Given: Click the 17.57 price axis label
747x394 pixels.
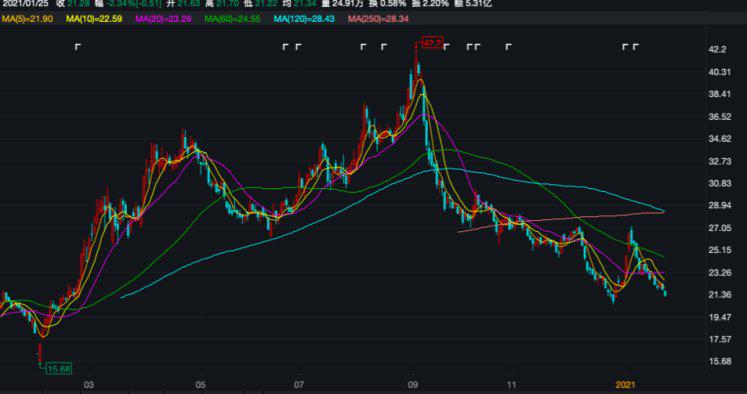Looking at the screenshot, I should (x=720, y=339).
